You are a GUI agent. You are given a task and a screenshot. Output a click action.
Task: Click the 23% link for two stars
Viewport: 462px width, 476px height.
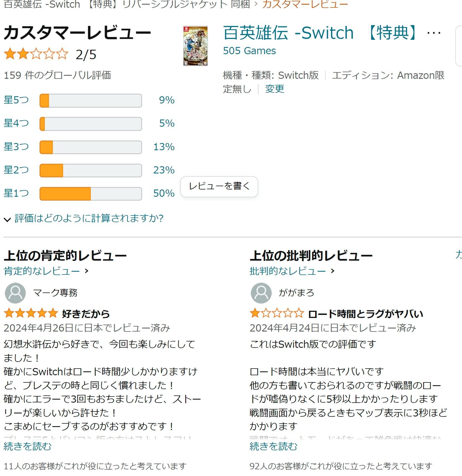coord(164,170)
